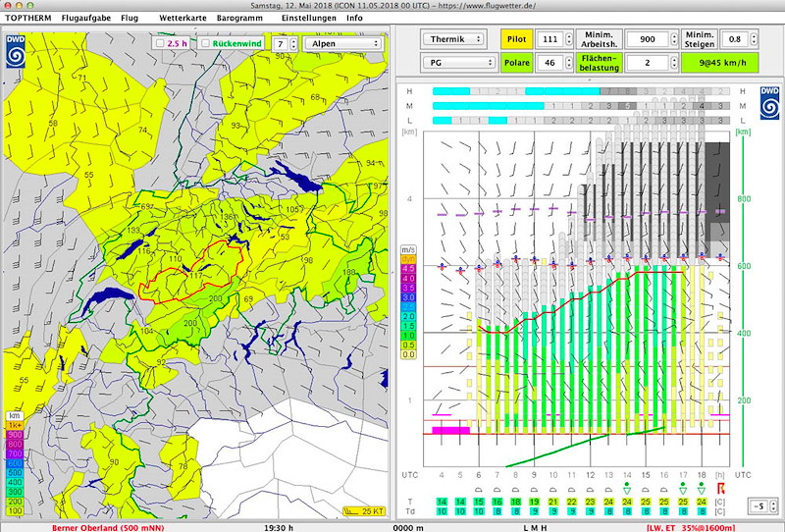
Task: Select the 4.5 m/s climb legend swatch
Action: coord(408,269)
